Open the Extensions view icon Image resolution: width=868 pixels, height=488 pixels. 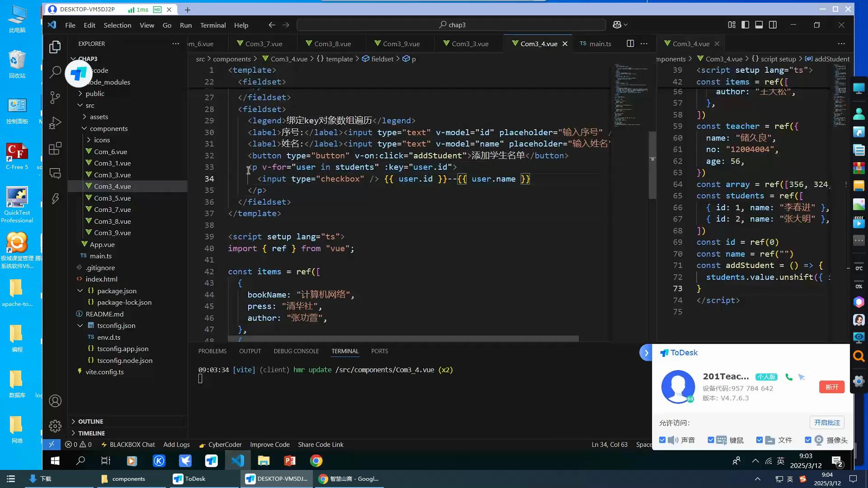55,149
